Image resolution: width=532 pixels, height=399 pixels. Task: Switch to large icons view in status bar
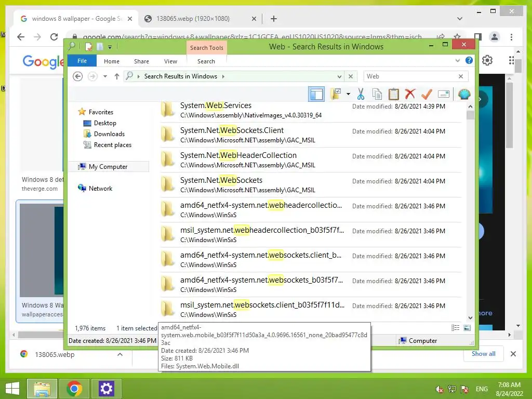click(x=467, y=327)
